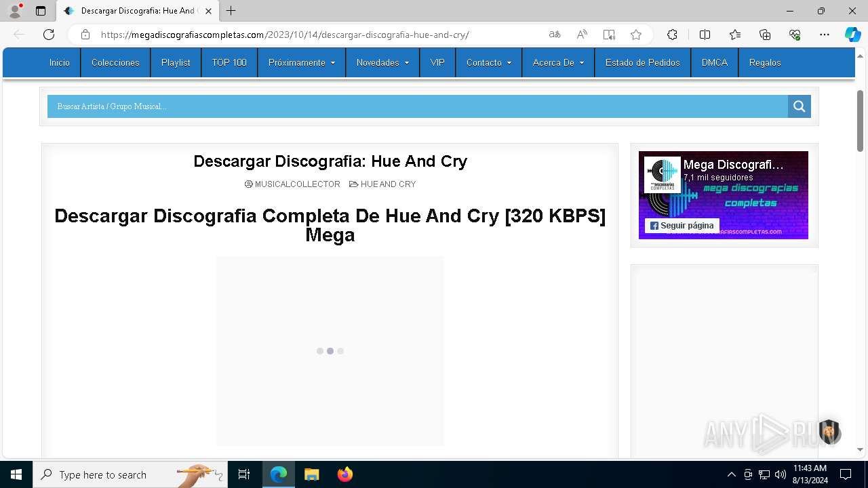Go to the Inicio menu item
868x488 pixels.
[x=60, y=62]
